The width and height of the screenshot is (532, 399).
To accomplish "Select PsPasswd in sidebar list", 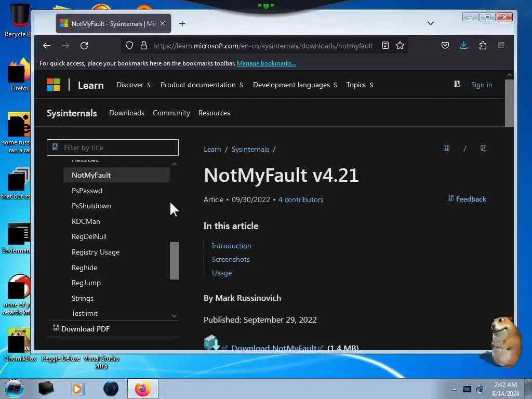I will tap(87, 191).
